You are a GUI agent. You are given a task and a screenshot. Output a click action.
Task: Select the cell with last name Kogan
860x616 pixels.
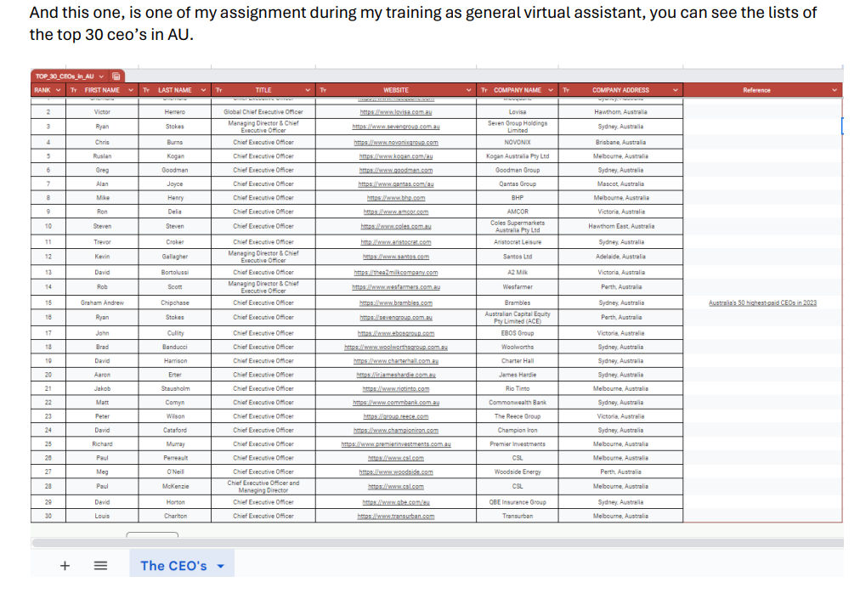pos(175,156)
